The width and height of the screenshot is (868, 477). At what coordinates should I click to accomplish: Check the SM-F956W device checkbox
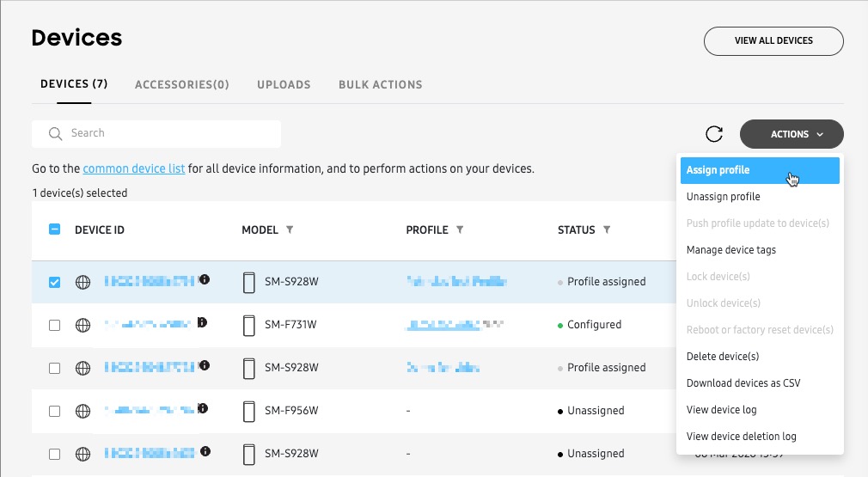[54, 411]
